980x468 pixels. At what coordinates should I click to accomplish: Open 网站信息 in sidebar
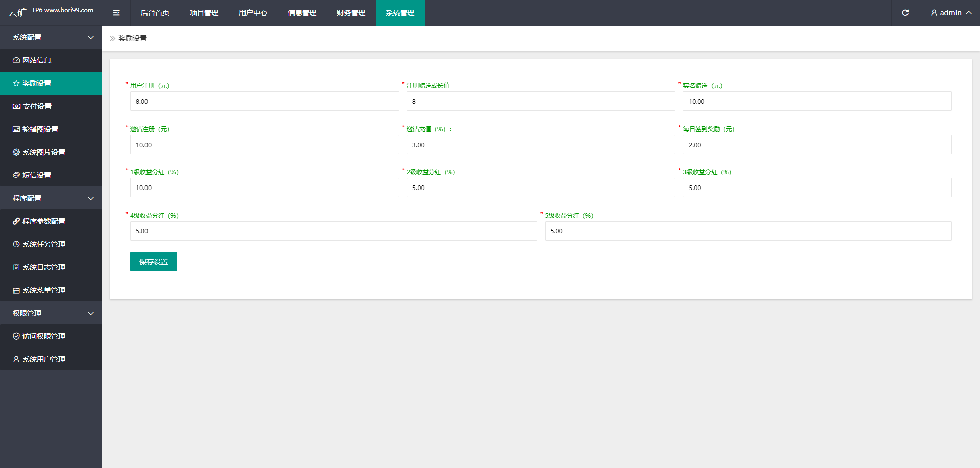click(x=51, y=60)
